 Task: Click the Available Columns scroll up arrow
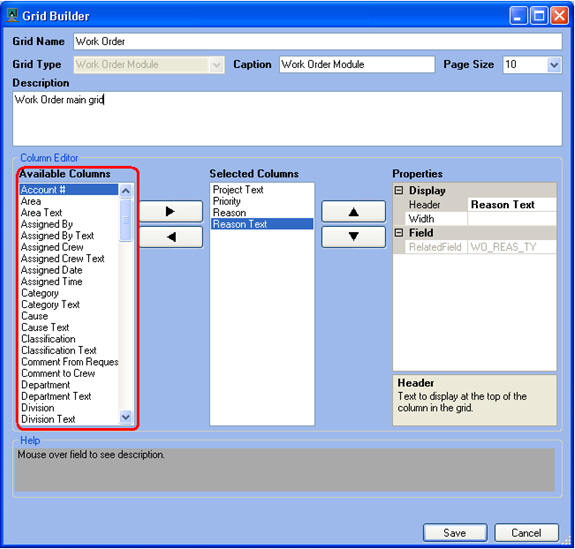pos(126,191)
